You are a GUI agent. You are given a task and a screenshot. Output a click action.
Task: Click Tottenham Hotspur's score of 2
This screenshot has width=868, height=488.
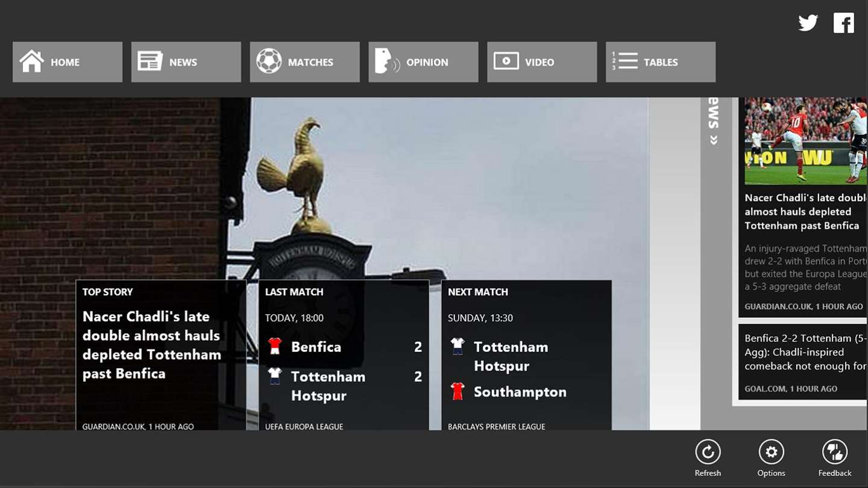point(418,377)
